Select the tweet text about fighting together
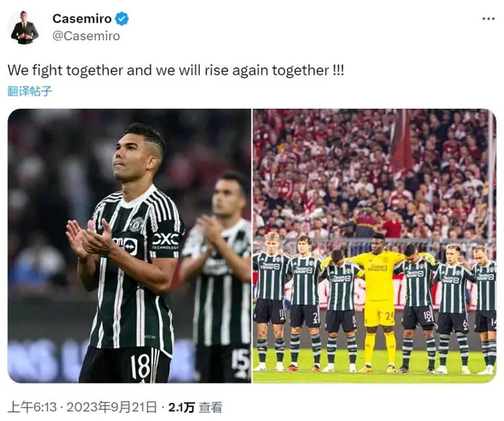This screenshot has width=504, height=421. (x=176, y=70)
